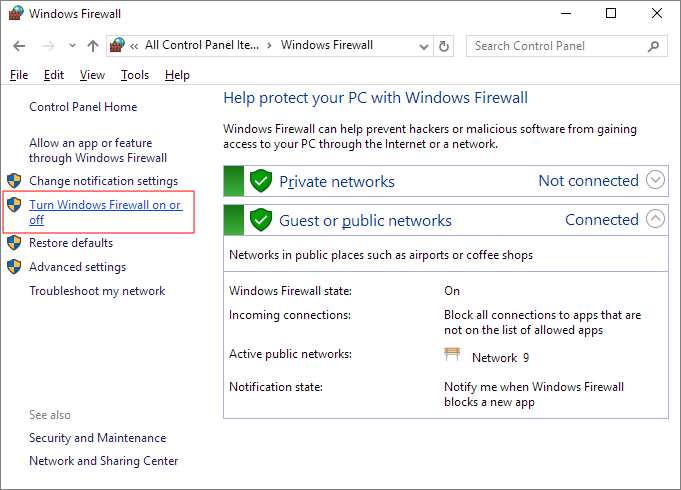Open the View menu
This screenshot has width=681, height=490.
coord(92,75)
